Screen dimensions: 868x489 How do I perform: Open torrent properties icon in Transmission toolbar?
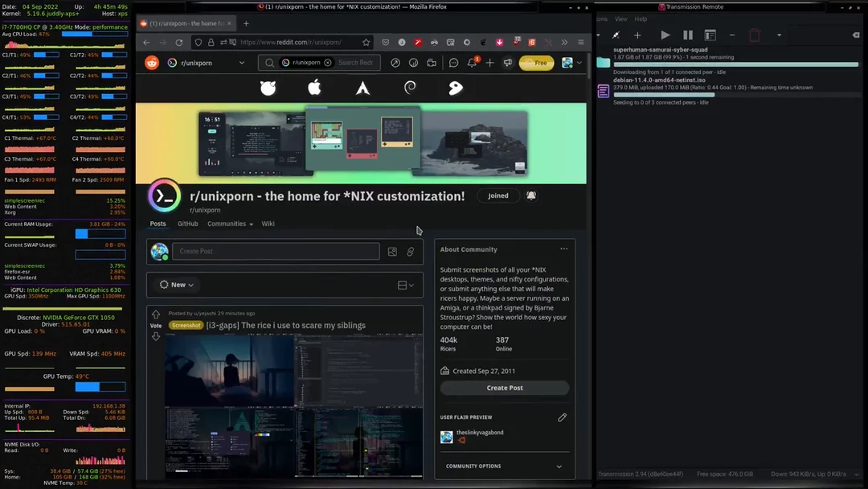point(710,35)
